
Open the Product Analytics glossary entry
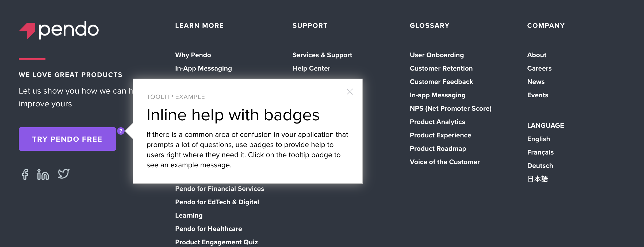tap(437, 122)
